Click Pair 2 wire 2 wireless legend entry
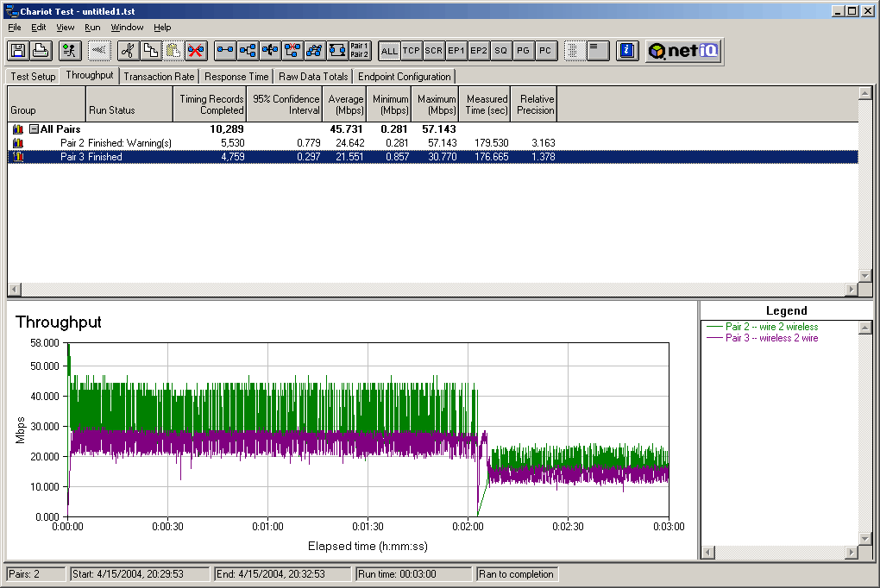 click(x=770, y=327)
